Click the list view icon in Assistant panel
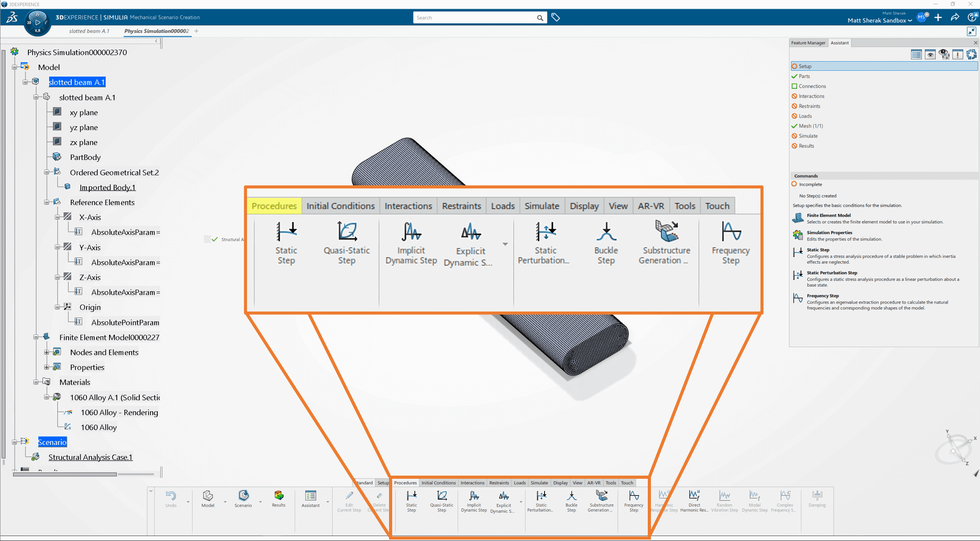This screenshot has height=541, width=980. [916, 55]
